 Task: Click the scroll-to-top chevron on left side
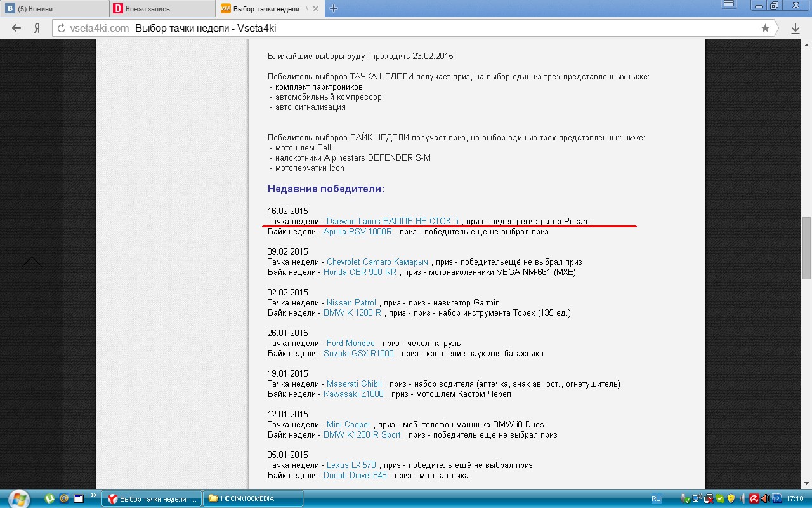[x=32, y=262]
